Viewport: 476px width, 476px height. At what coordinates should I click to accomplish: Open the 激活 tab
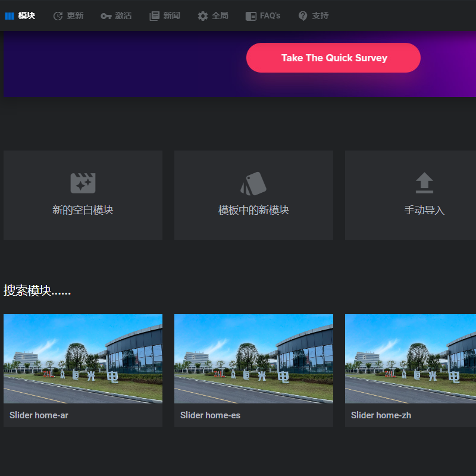coord(123,15)
